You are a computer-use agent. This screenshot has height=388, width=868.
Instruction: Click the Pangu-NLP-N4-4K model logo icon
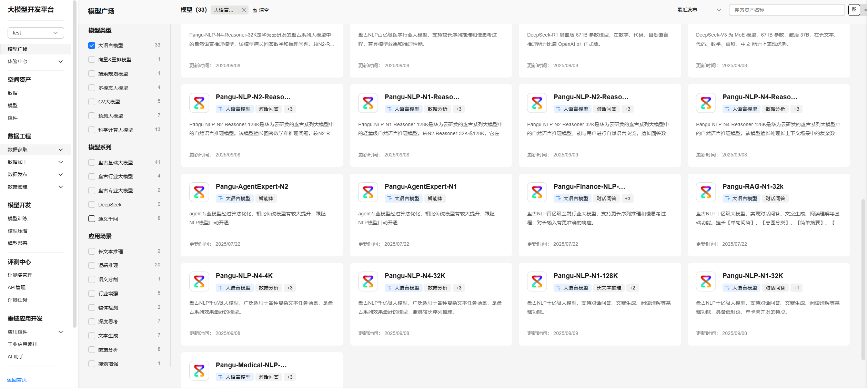pyautogui.click(x=199, y=281)
